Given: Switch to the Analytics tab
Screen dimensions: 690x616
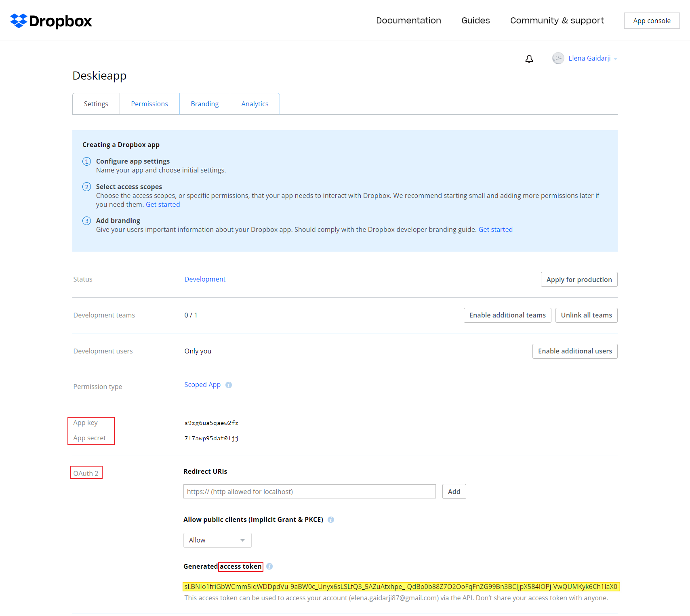Looking at the screenshot, I should [255, 104].
